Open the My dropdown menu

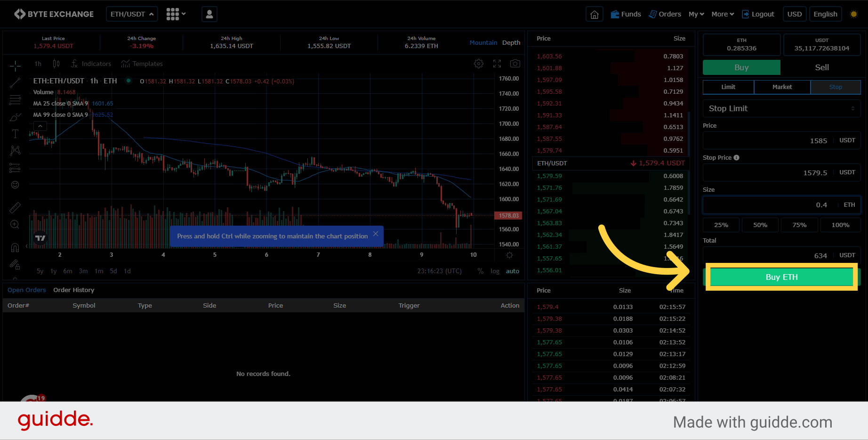point(696,14)
